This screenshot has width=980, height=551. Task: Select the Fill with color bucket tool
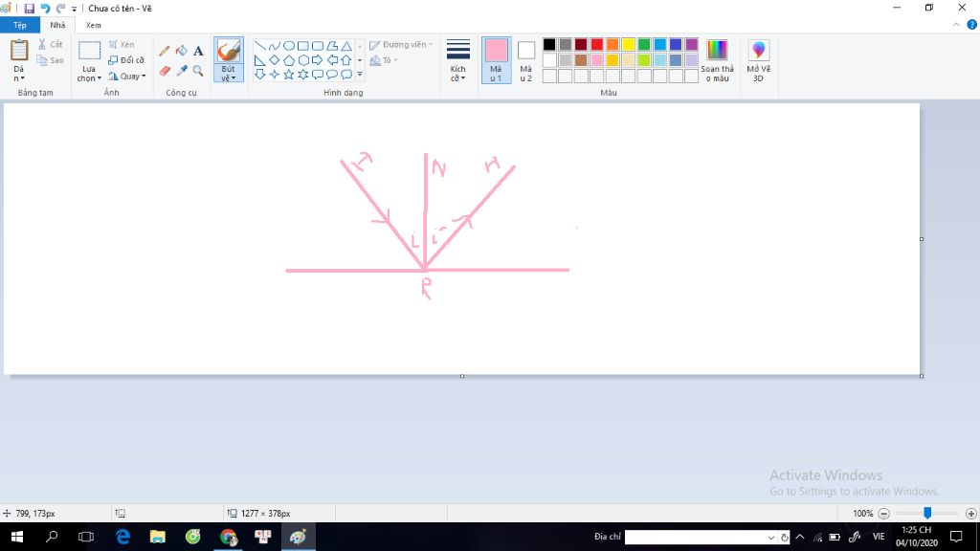181,51
